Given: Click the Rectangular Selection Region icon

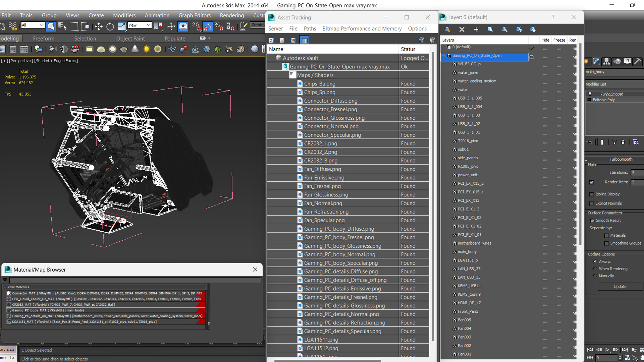Looking at the screenshot, I should (x=74, y=26).
